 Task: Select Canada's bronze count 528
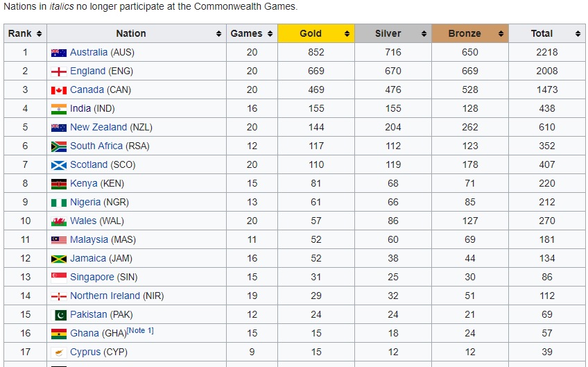470,89
